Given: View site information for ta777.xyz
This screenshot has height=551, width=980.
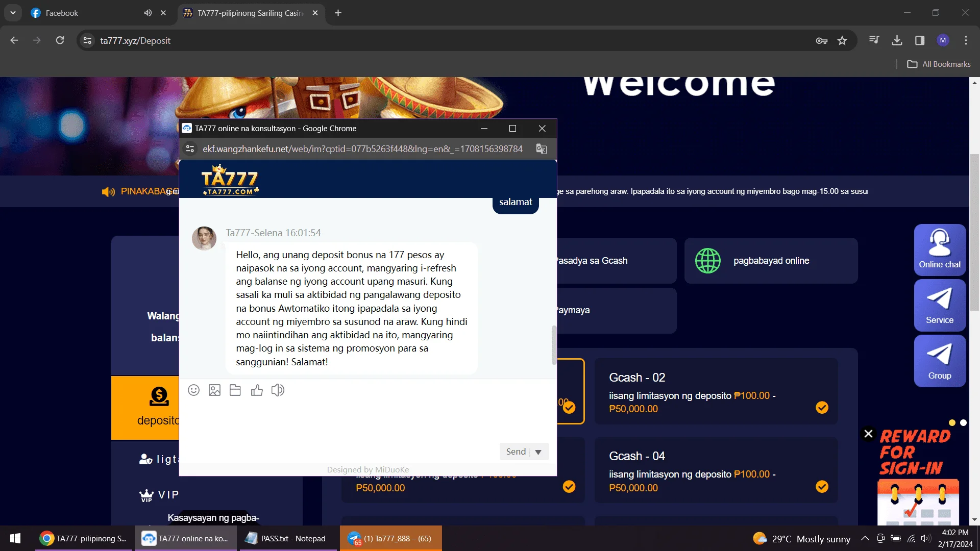Looking at the screenshot, I should (88, 40).
